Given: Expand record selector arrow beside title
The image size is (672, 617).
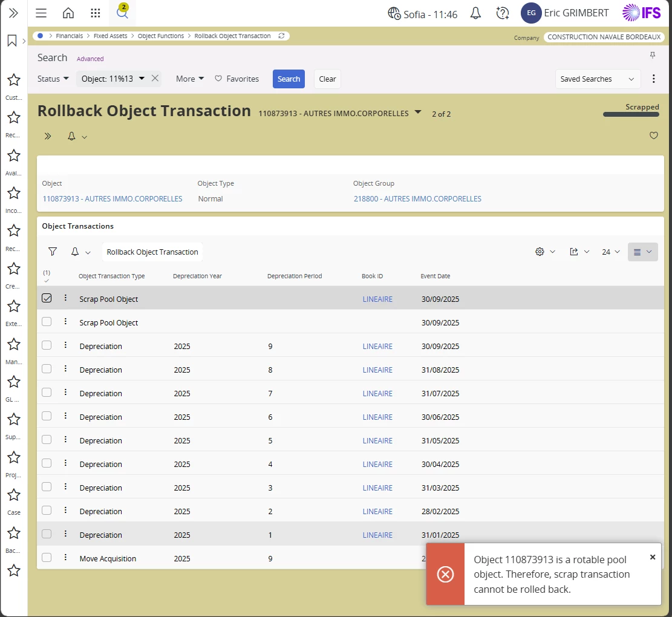Looking at the screenshot, I should pyautogui.click(x=418, y=113).
